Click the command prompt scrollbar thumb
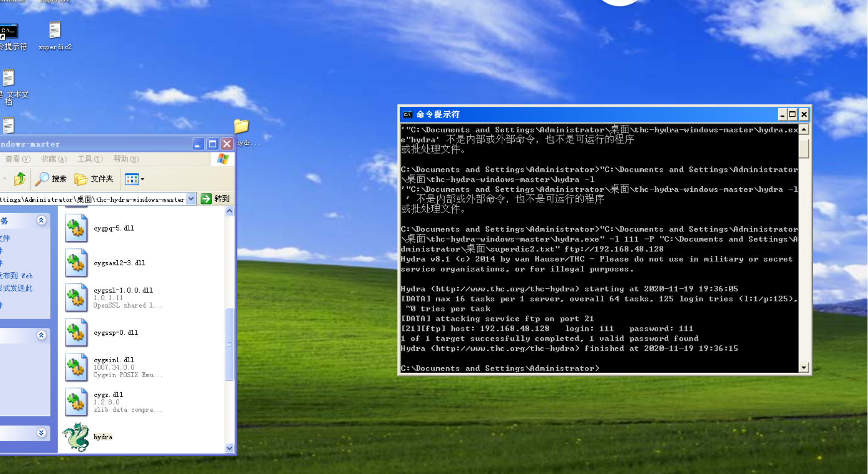 804,148
